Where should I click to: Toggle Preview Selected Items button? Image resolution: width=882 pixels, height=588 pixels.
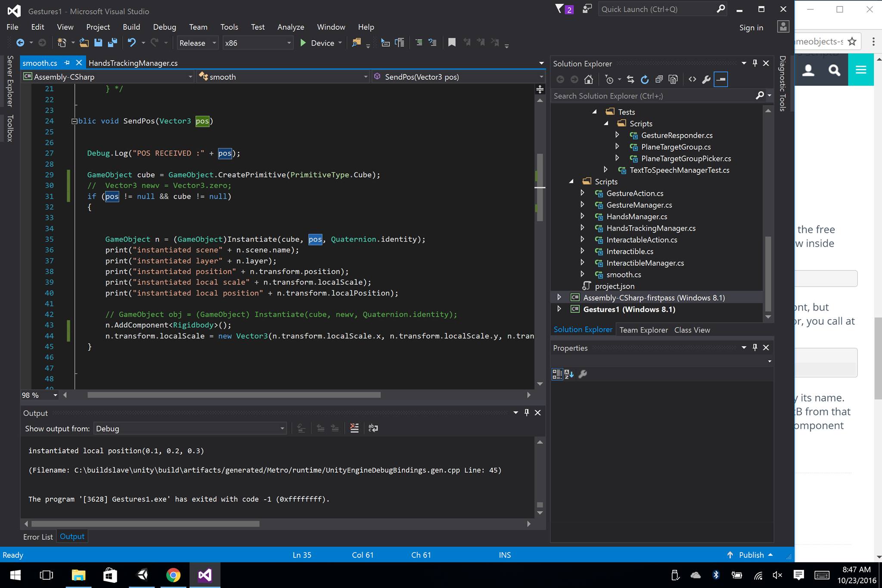click(721, 79)
